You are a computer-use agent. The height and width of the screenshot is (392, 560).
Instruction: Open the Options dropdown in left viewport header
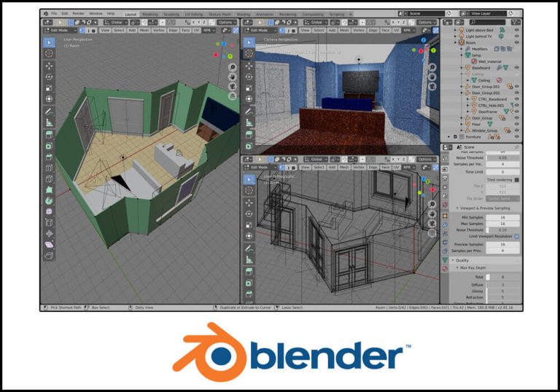227,22
